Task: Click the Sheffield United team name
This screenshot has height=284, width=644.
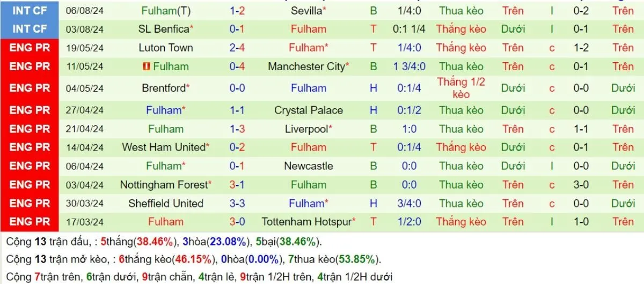Action: click(166, 204)
